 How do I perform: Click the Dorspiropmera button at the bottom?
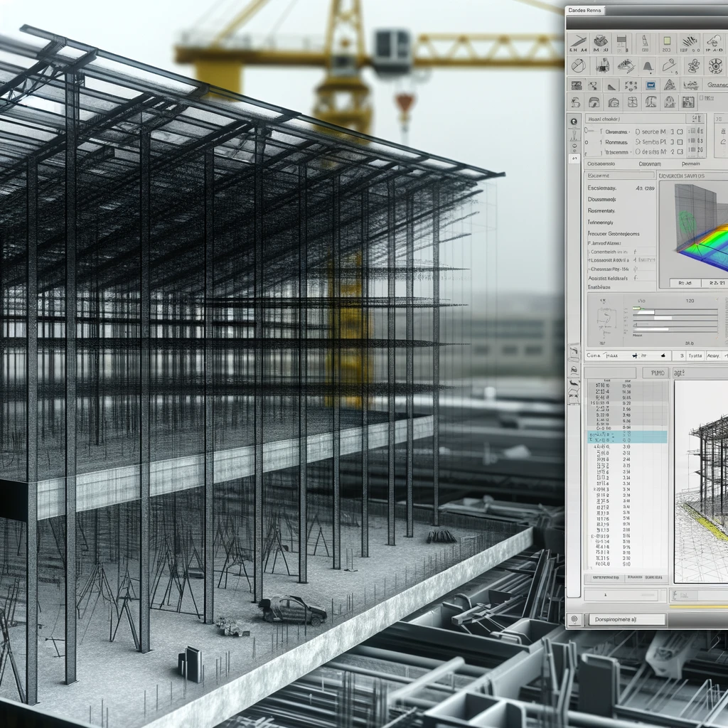(626, 619)
